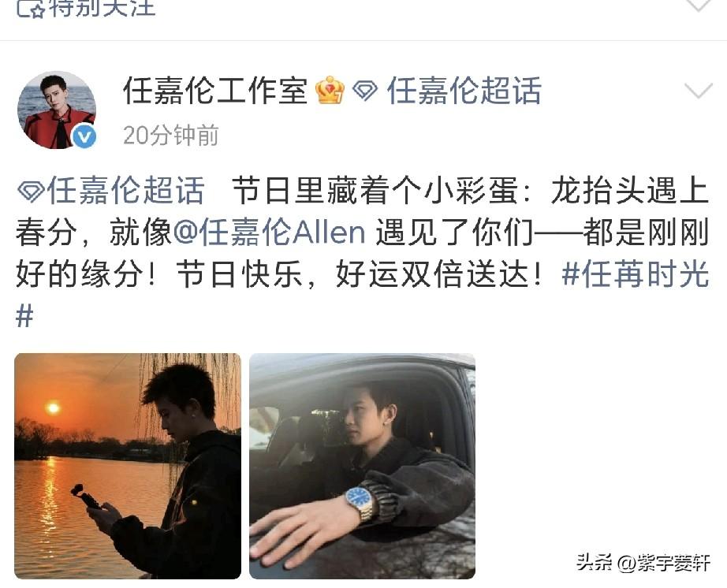View the photo of man in car
The width and height of the screenshot is (727, 588).
(x=362, y=466)
